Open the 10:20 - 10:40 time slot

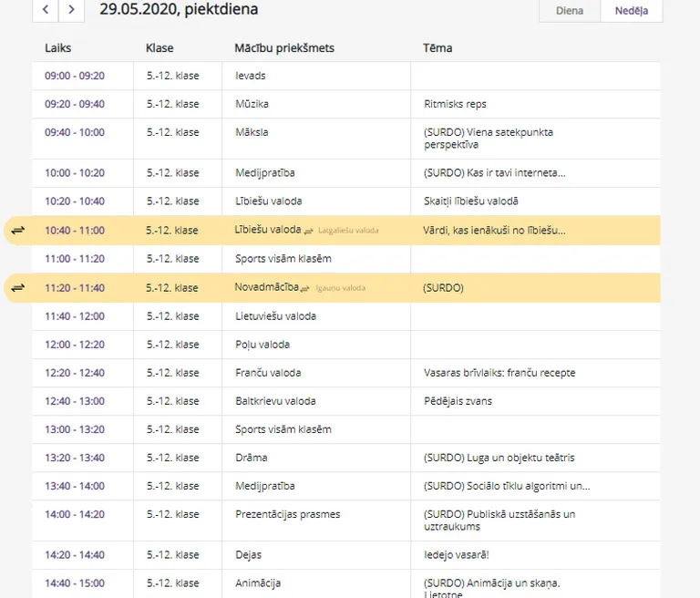[x=75, y=201]
